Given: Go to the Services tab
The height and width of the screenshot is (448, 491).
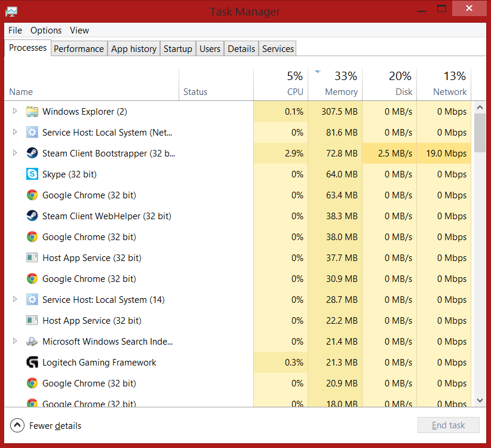Looking at the screenshot, I should coord(278,49).
